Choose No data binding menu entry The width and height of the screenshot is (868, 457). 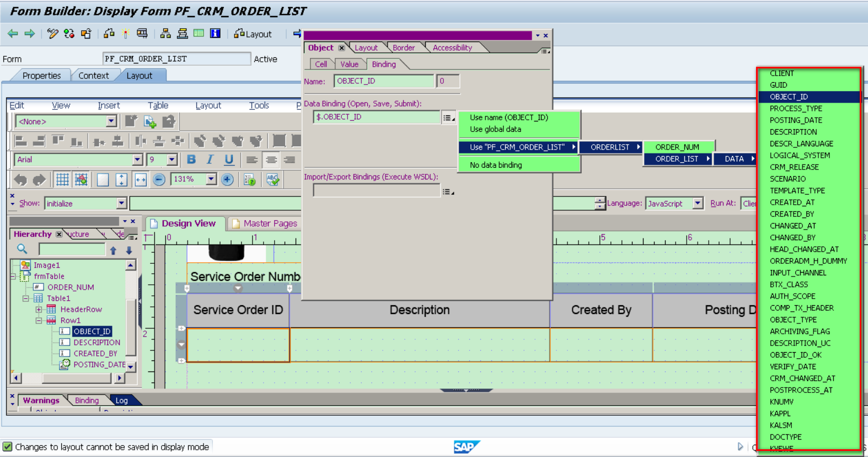click(x=496, y=165)
